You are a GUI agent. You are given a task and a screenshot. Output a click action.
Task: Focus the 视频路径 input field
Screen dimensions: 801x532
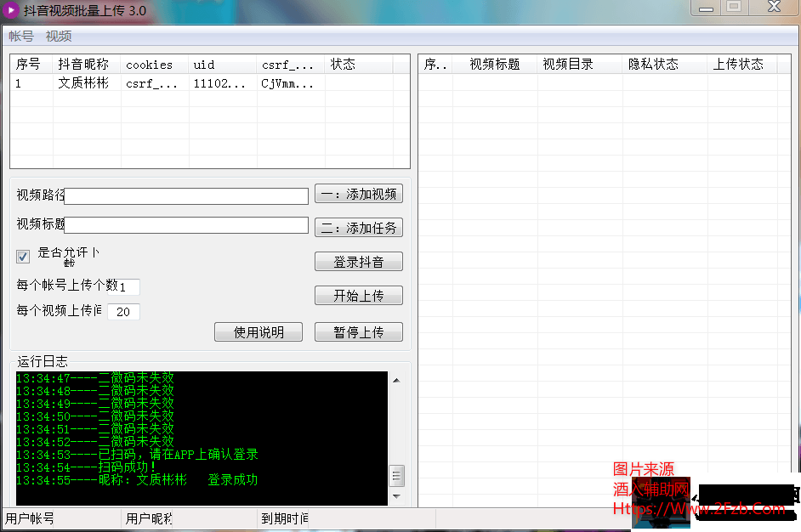[x=186, y=196]
